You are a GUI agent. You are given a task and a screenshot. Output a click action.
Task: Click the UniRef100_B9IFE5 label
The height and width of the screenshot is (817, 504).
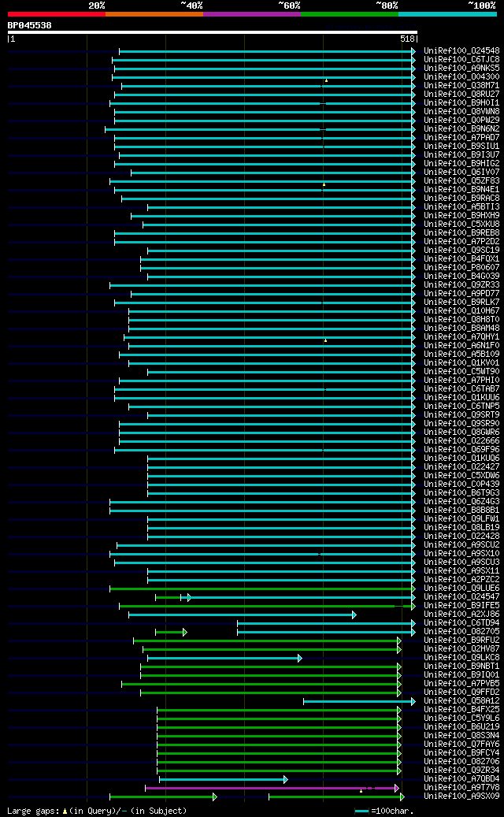(461, 605)
